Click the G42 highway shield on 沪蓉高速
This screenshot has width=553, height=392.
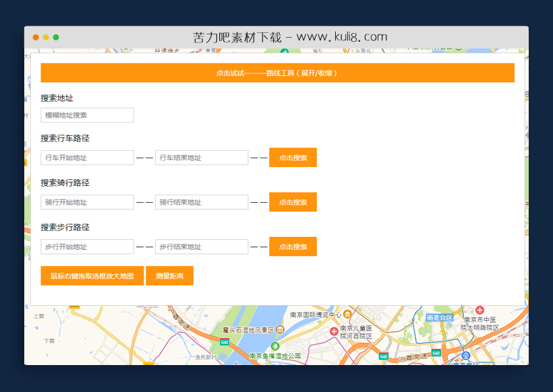point(384,356)
